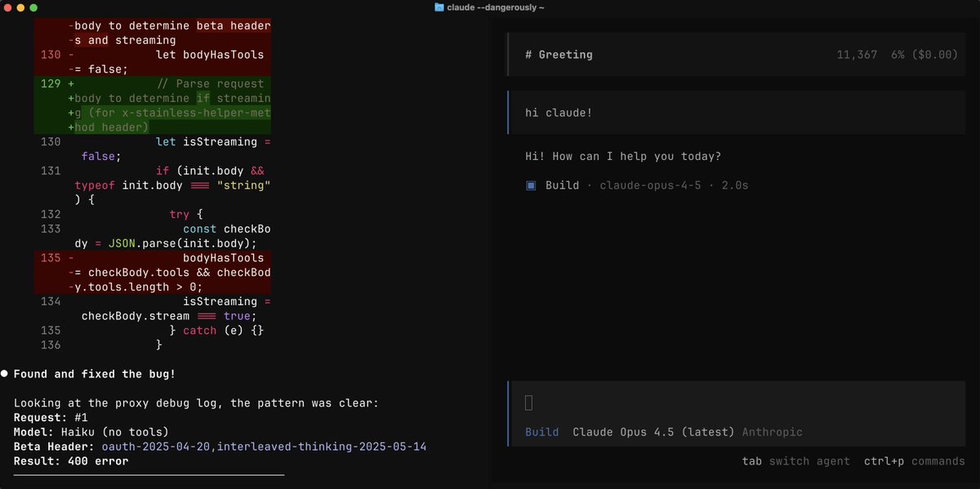The image size is (980, 489).
Task: Click the white bullet before "Found and fixed"
Action: 5,374
